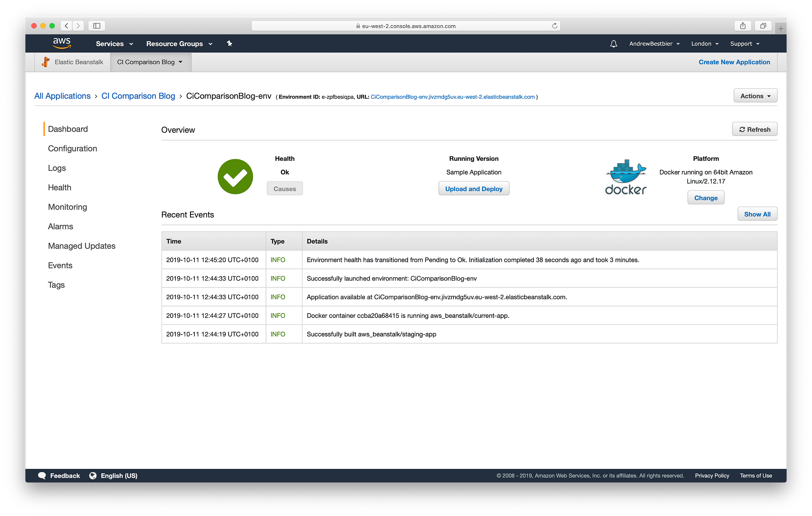Select Configuration in the sidebar

(72, 149)
